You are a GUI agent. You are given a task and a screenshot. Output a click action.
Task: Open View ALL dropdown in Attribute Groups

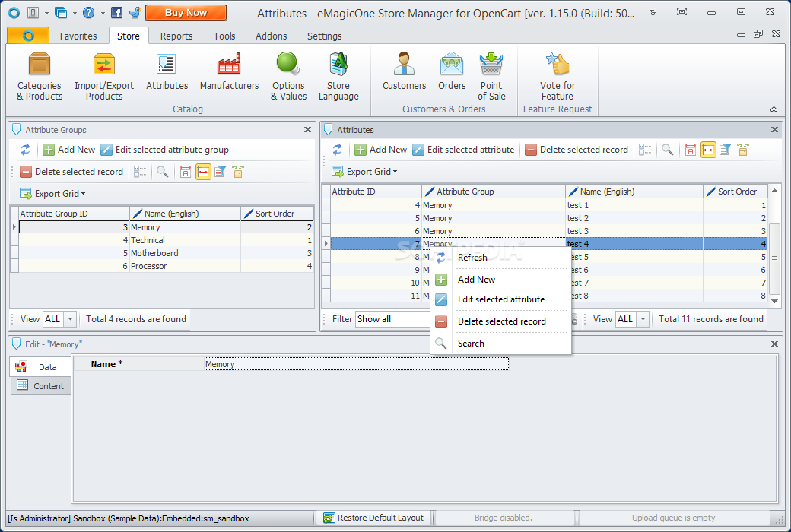(70, 319)
